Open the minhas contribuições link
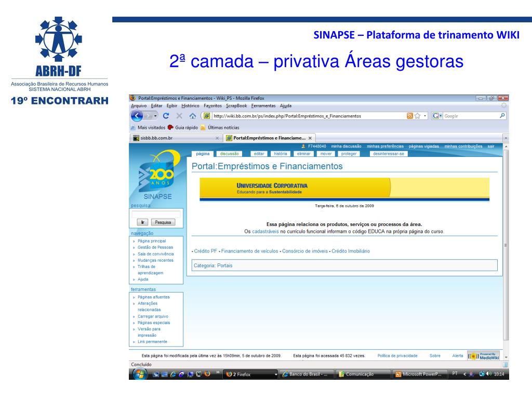This screenshot has height=399, width=532. tap(463, 146)
